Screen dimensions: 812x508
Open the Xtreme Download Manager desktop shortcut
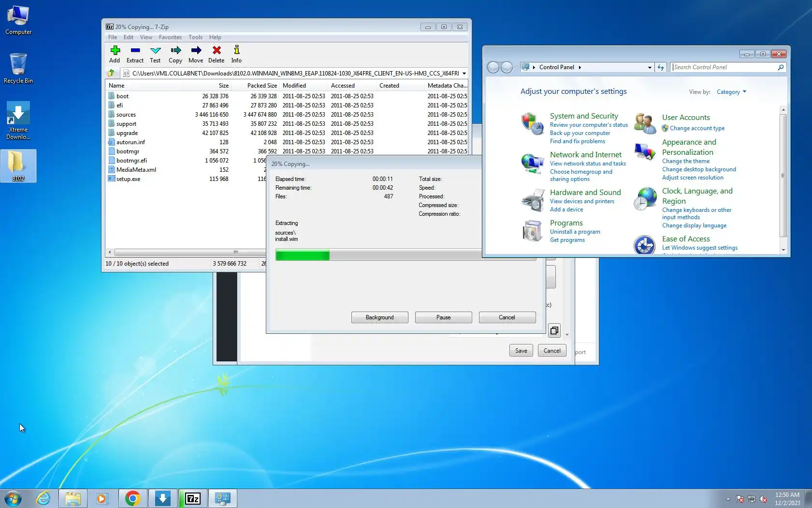click(x=18, y=120)
